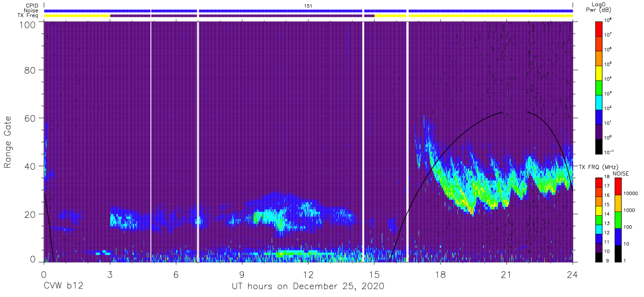
Task: Click the red top segment of the TX FRQ colorbar
Action: click(x=598, y=183)
